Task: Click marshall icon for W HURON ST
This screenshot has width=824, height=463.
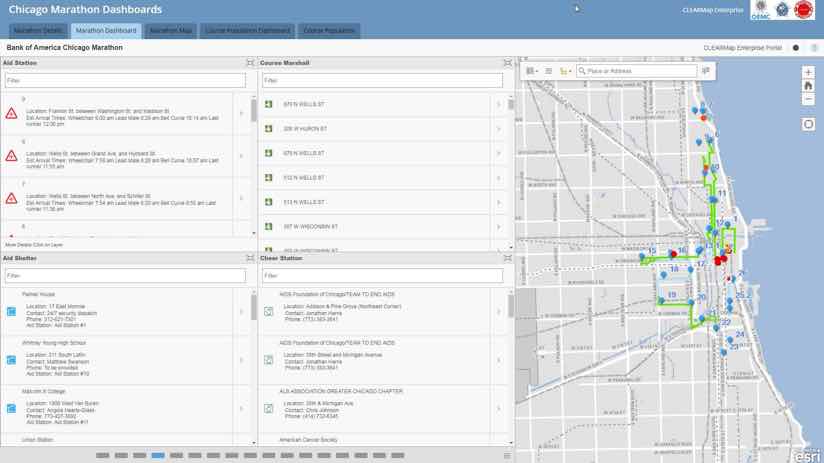Action: coord(269,129)
